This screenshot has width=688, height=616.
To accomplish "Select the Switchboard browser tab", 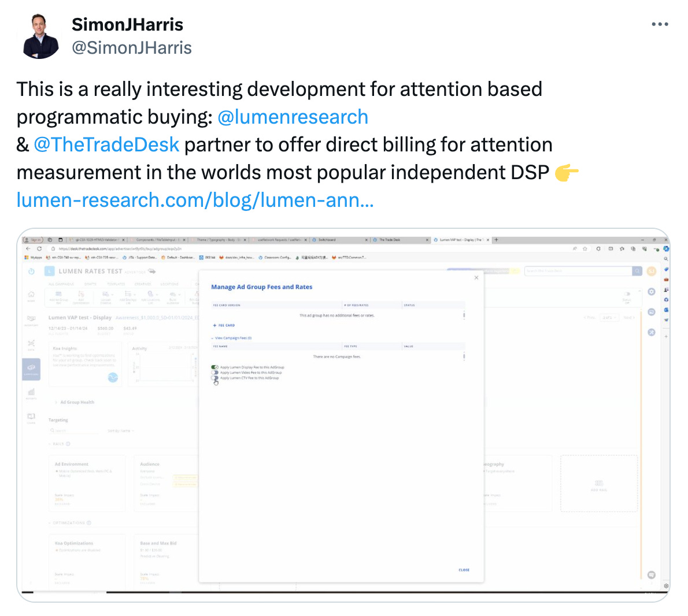I will click(339, 240).
